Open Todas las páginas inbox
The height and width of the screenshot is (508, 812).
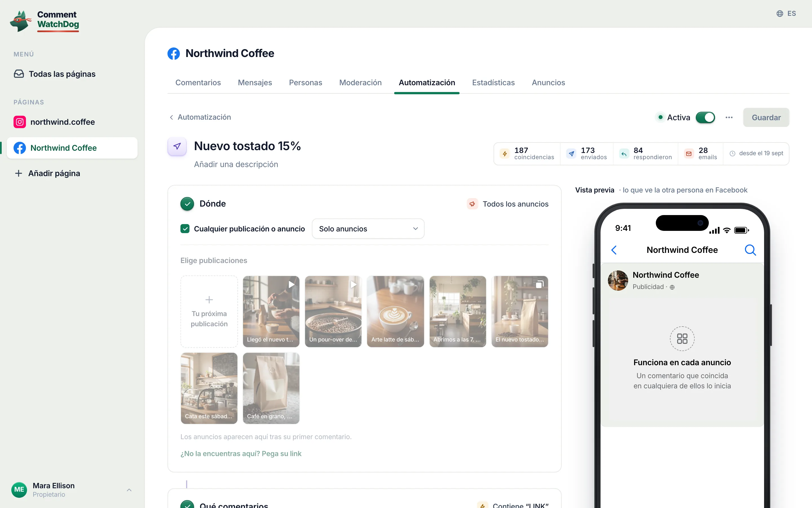pyautogui.click(x=55, y=74)
